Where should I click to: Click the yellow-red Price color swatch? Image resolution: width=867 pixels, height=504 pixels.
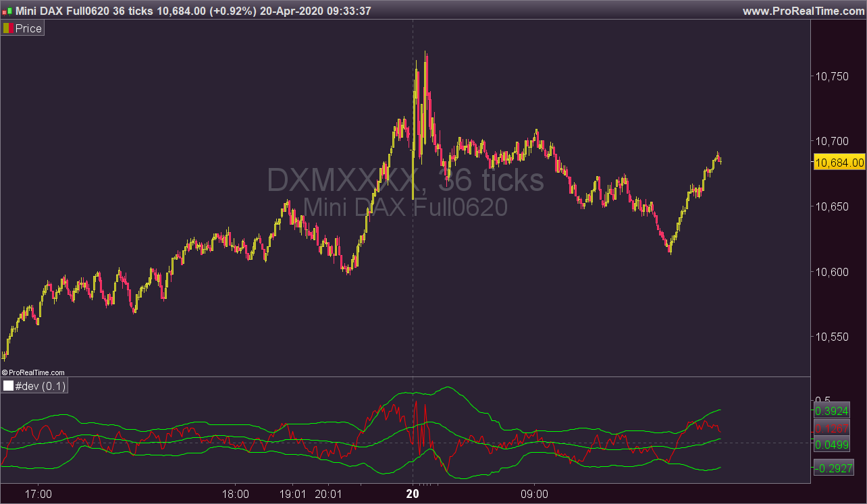pyautogui.click(x=8, y=28)
